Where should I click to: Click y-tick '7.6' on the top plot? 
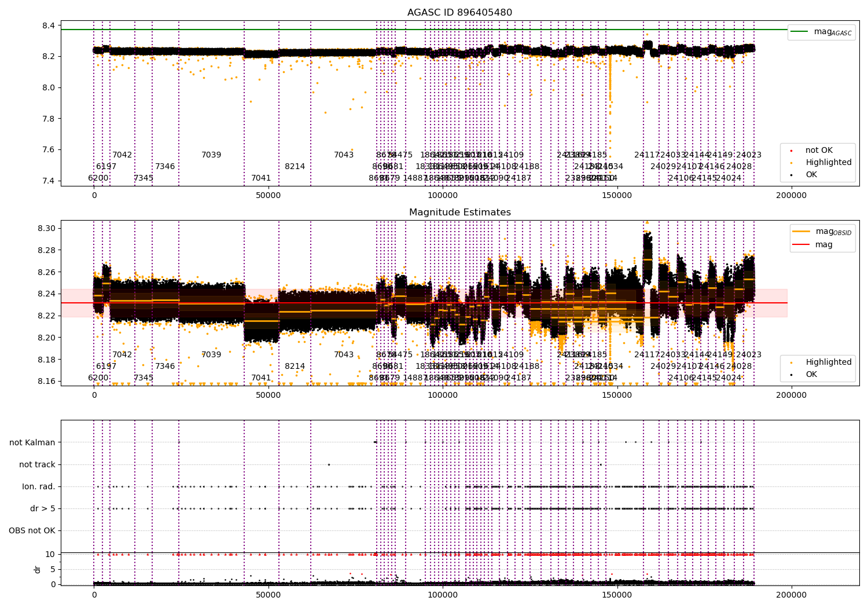point(49,149)
